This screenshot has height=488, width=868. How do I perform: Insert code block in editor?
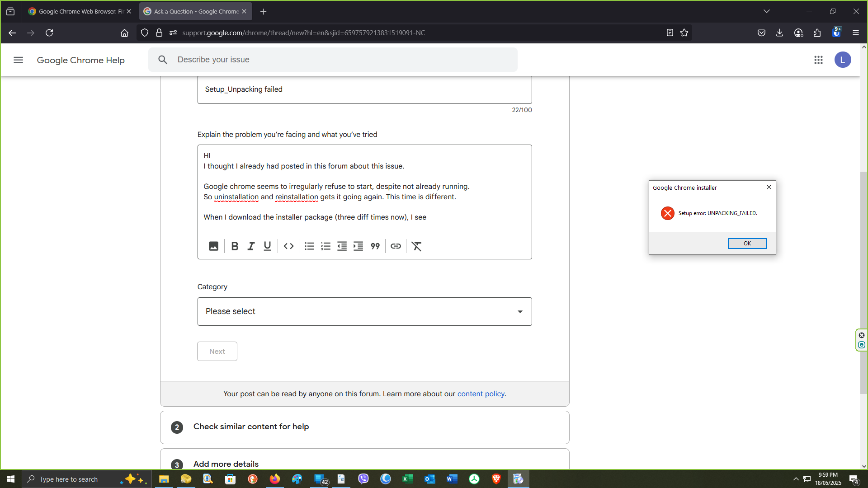[x=288, y=246]
